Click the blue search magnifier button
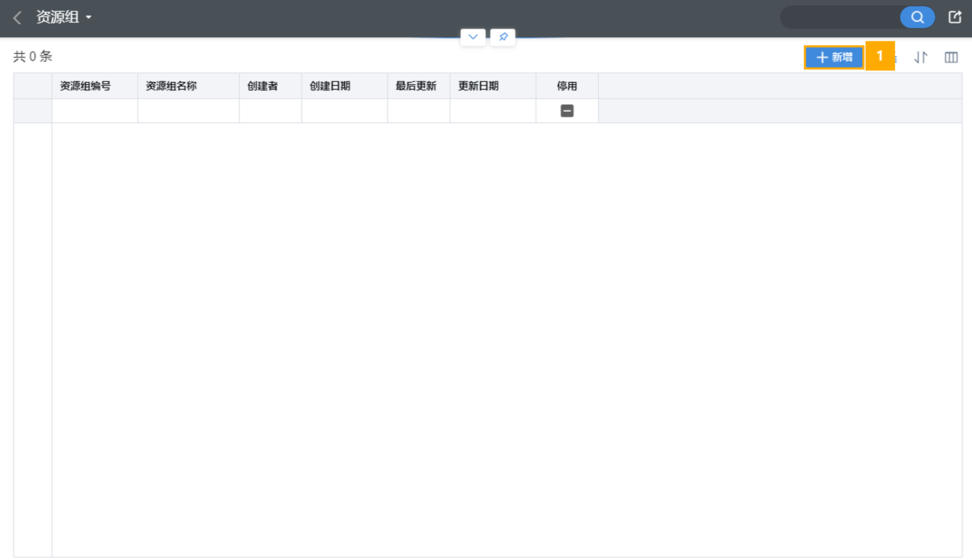The image size is (972, 560). pos(917,17)
